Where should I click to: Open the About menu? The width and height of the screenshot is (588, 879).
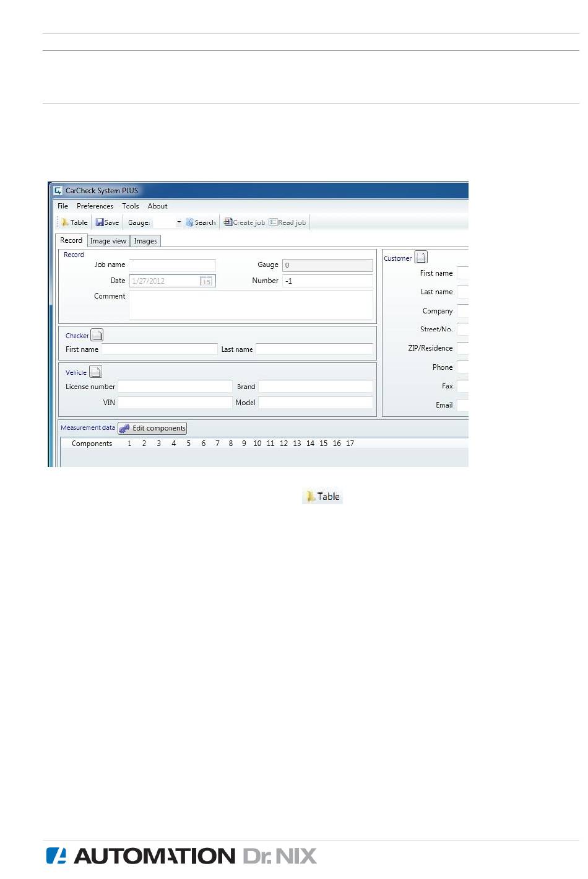(157, 206)
